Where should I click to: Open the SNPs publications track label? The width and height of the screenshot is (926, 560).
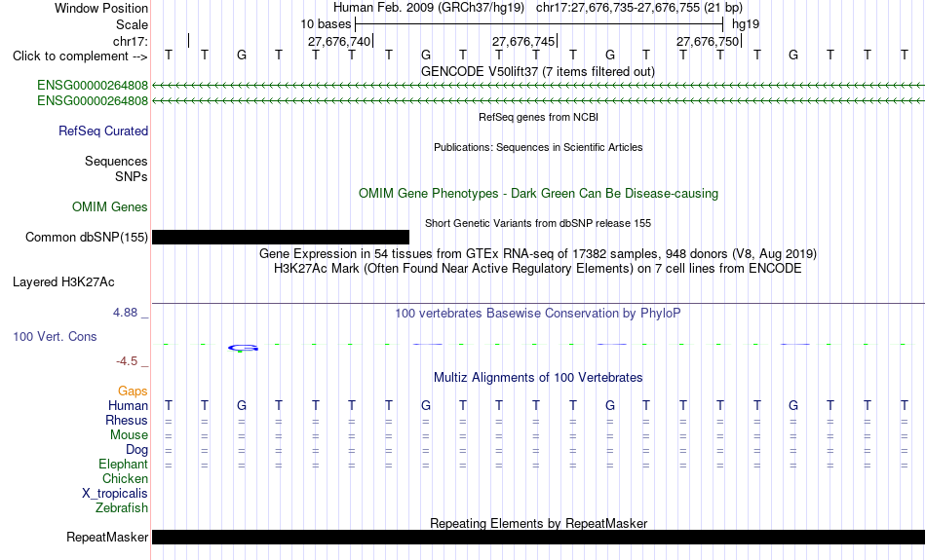[132, 176]
